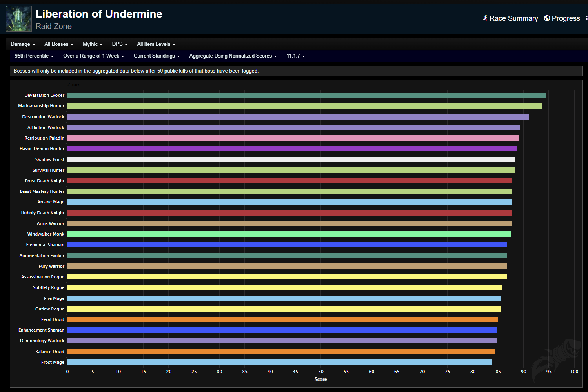Click the Devastation Evoker score bar
Viewport: 588px width, 392px height.
(x=306, y=95)
